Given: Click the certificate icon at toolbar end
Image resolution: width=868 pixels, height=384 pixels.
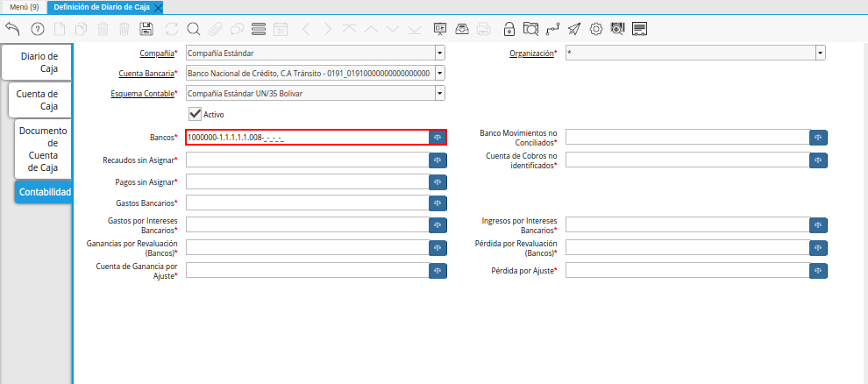Looking at the screenshot, I should [639, 29].
